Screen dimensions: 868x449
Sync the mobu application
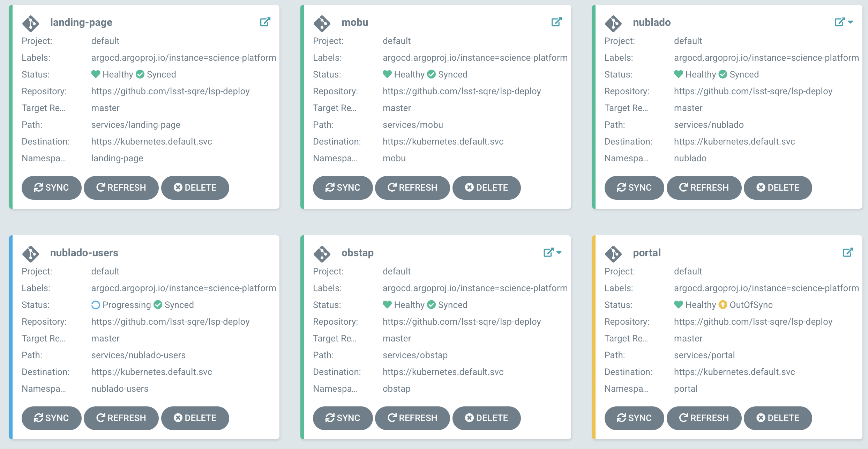click(x=343, y=187)
